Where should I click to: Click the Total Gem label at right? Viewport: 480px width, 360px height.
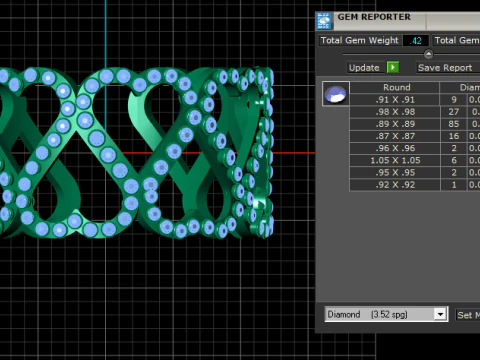pos(456,40)
